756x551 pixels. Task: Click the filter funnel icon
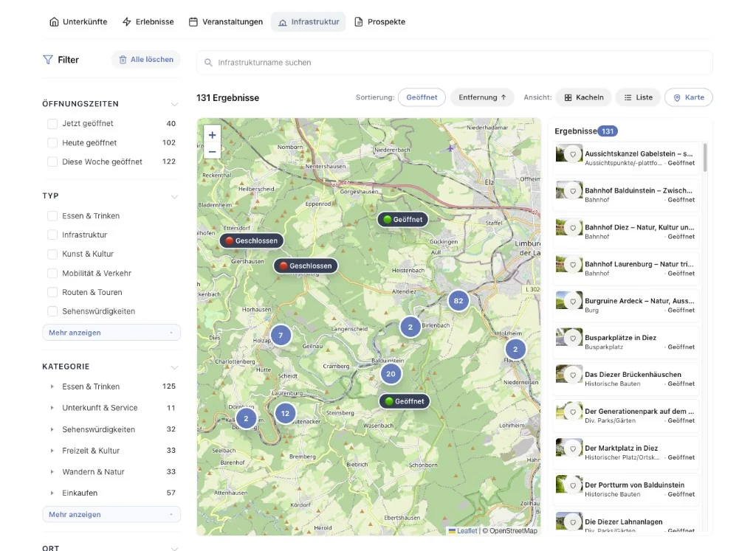coord(48,60)
